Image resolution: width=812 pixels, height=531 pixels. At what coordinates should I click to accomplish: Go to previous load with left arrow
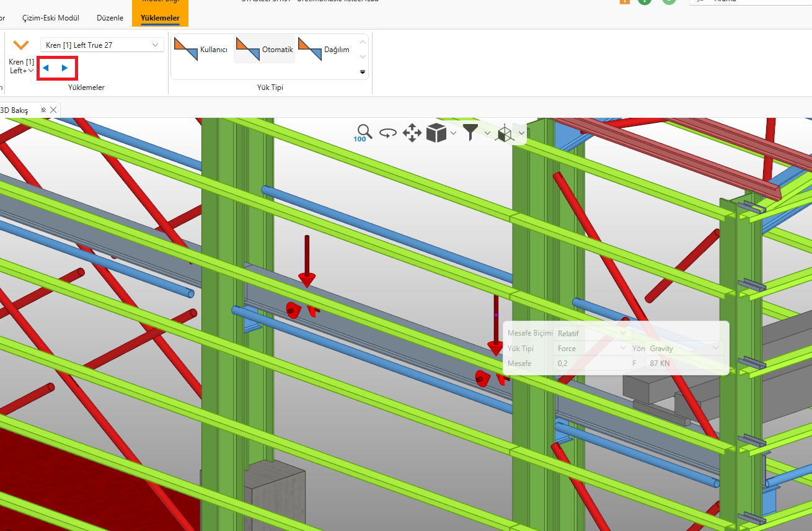(x=46, y=68)
